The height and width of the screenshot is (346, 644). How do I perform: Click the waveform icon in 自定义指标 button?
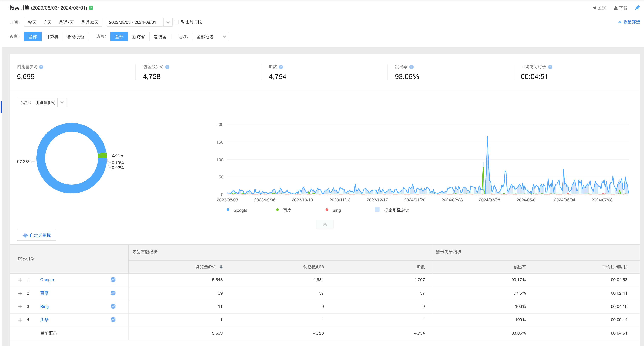tap(25, 235)
